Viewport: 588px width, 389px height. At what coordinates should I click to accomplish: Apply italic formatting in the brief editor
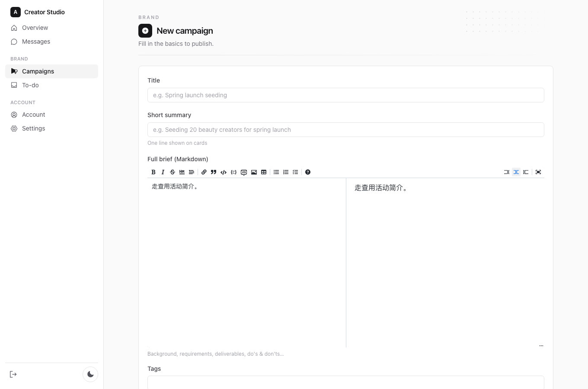[163, 172]
